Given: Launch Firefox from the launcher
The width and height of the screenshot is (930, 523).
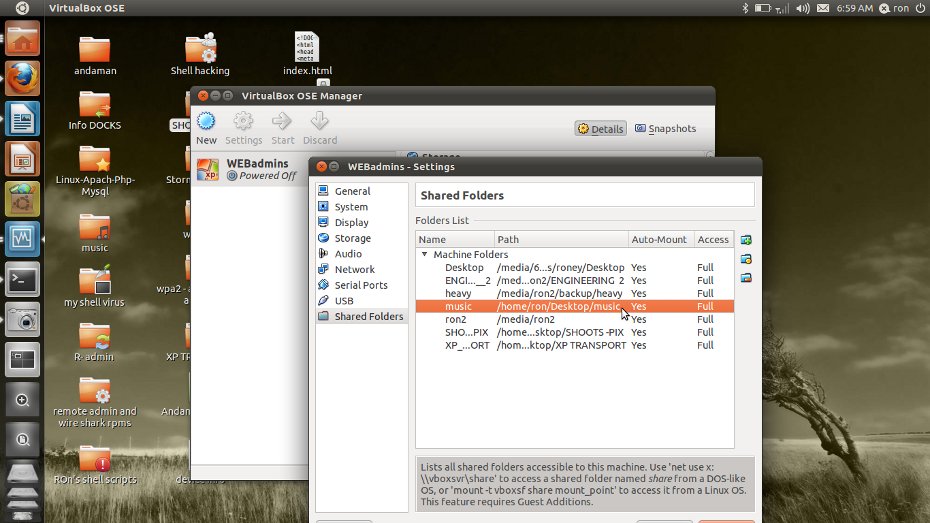Looking at the screenshot, I should pos(23,78).
